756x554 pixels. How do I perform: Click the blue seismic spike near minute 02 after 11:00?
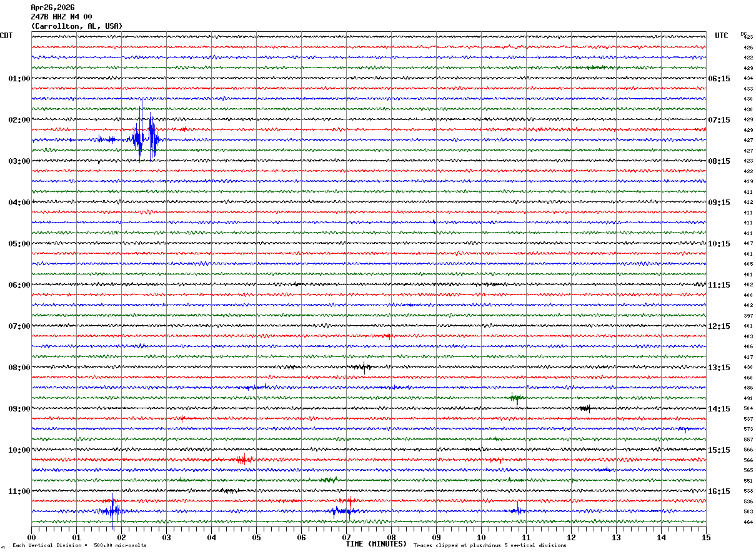click(x=113, y=511)
